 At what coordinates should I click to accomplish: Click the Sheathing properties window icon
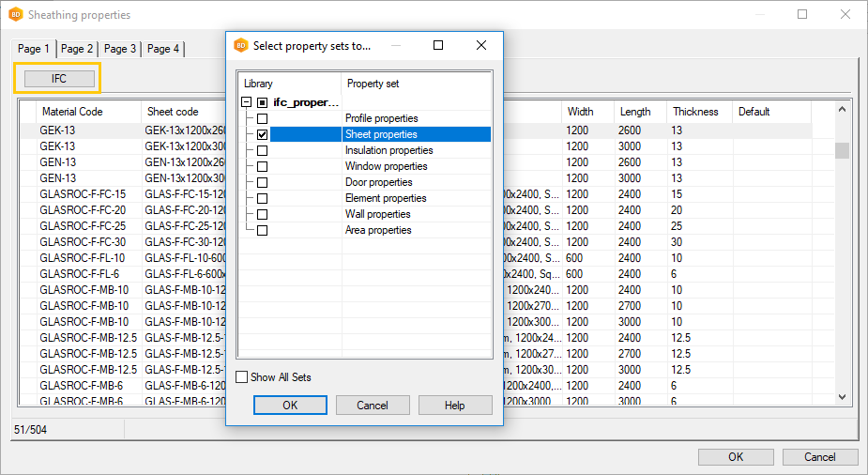click(x=15, y=15)
